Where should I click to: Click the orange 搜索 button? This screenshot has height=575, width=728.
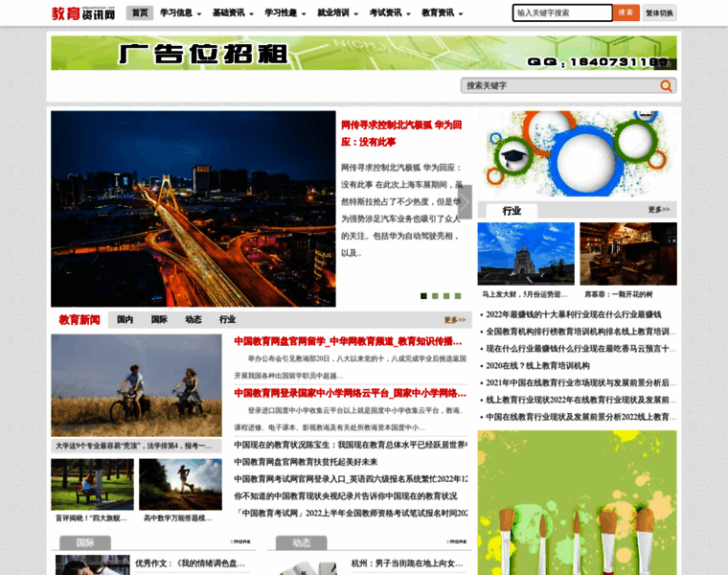pos(626,12)
